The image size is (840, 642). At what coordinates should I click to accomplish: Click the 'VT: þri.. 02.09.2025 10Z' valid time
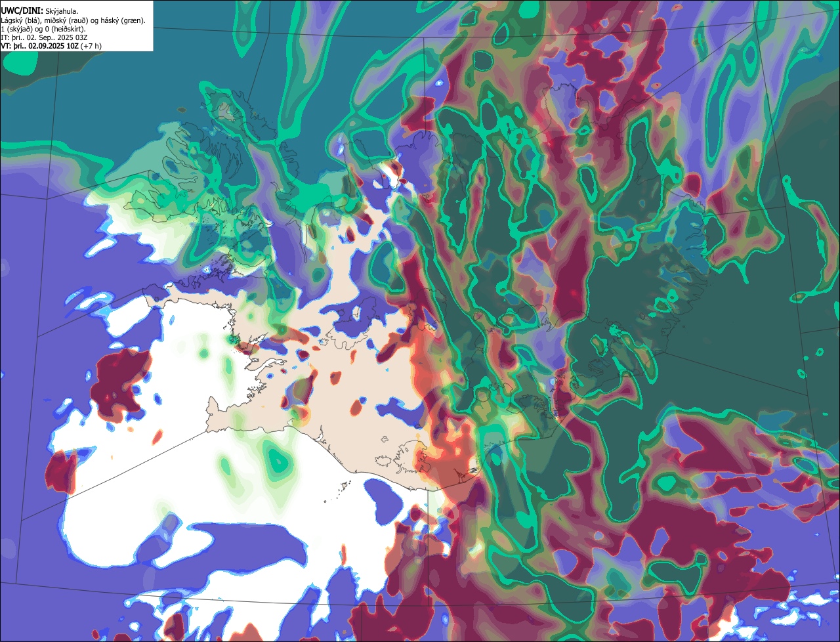click(x=40, y=46)
